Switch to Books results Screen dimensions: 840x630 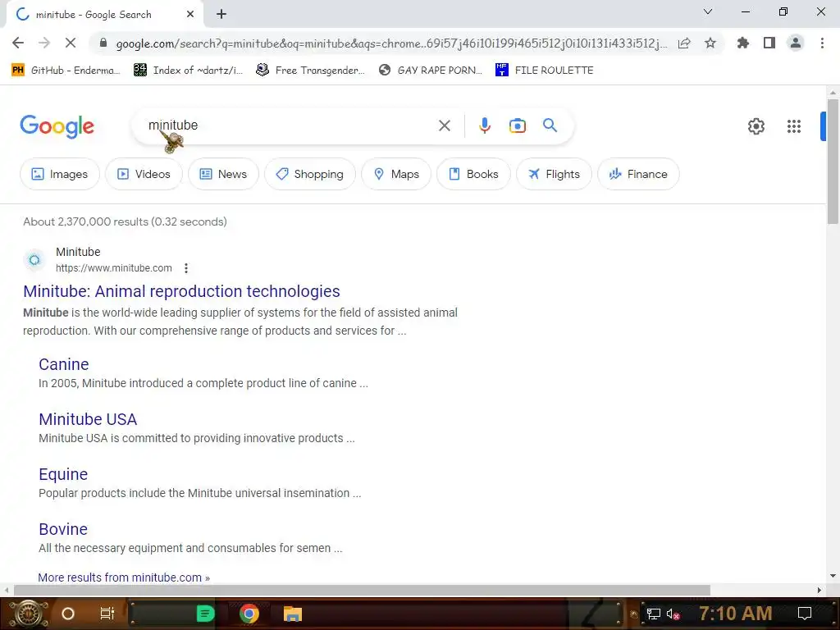(x=473, y=174)
